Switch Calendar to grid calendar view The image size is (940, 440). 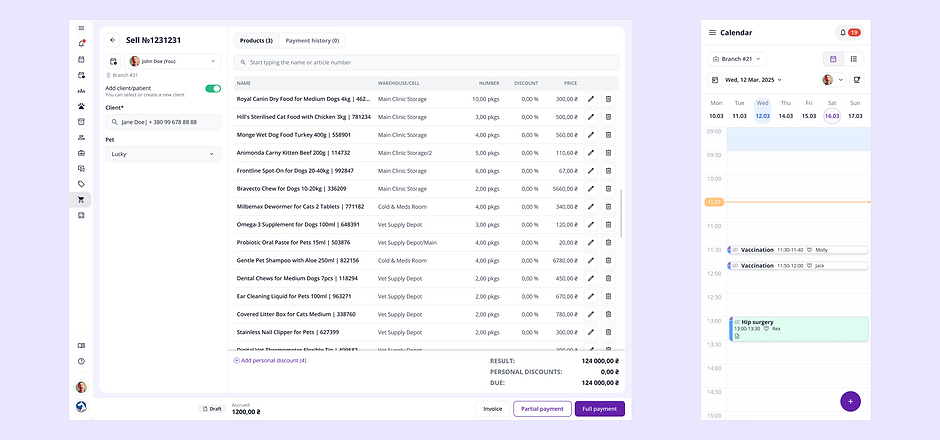tap(833, 59)
